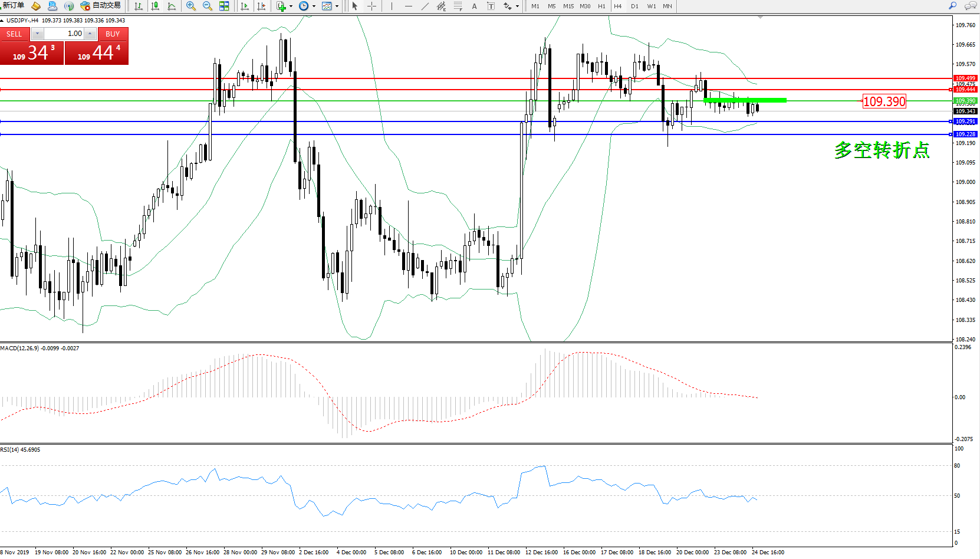This screenshot has height=559, width=980.
Task: Open the search magnifier in top right
Action: [x=952, y=6]
